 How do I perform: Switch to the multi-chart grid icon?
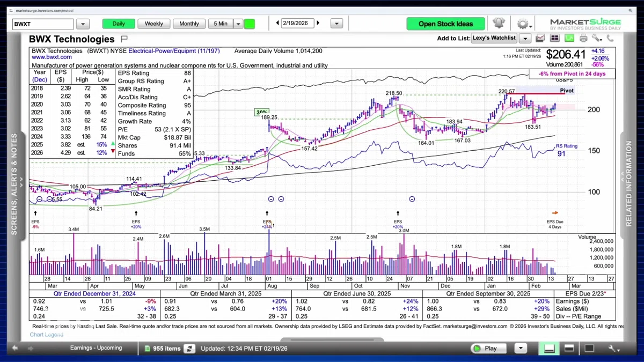[555, 38]
